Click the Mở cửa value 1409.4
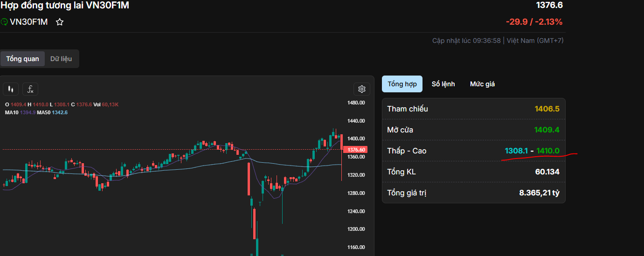 tap(547, 130)
